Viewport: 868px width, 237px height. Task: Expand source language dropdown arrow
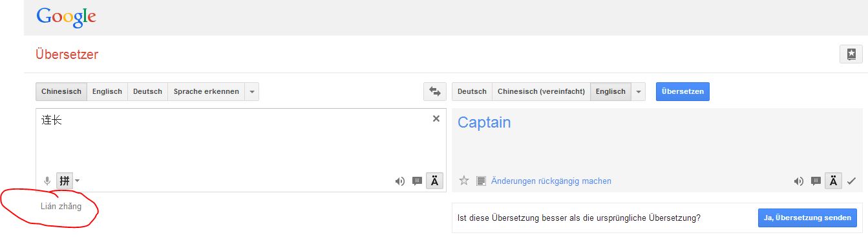(x=252, y=92)
